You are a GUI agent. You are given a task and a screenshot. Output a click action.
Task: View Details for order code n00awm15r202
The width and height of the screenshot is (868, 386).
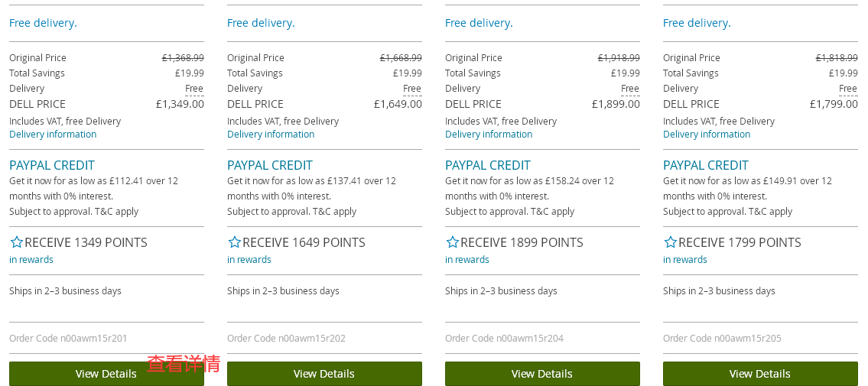(x=324, y=374)
